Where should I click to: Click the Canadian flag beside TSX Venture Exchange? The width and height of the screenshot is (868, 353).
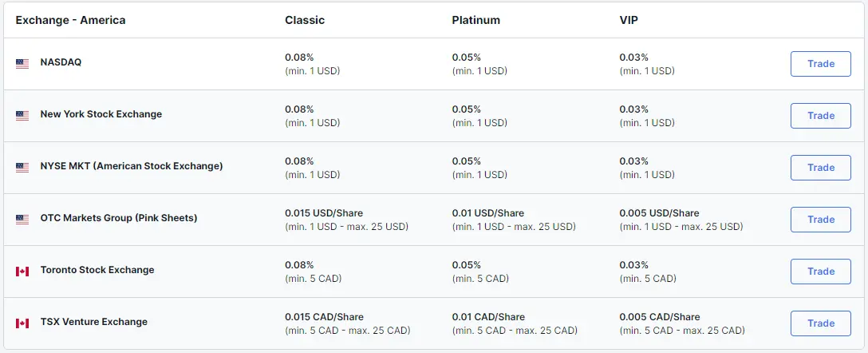pyautogui.click(x=22, y=323)
